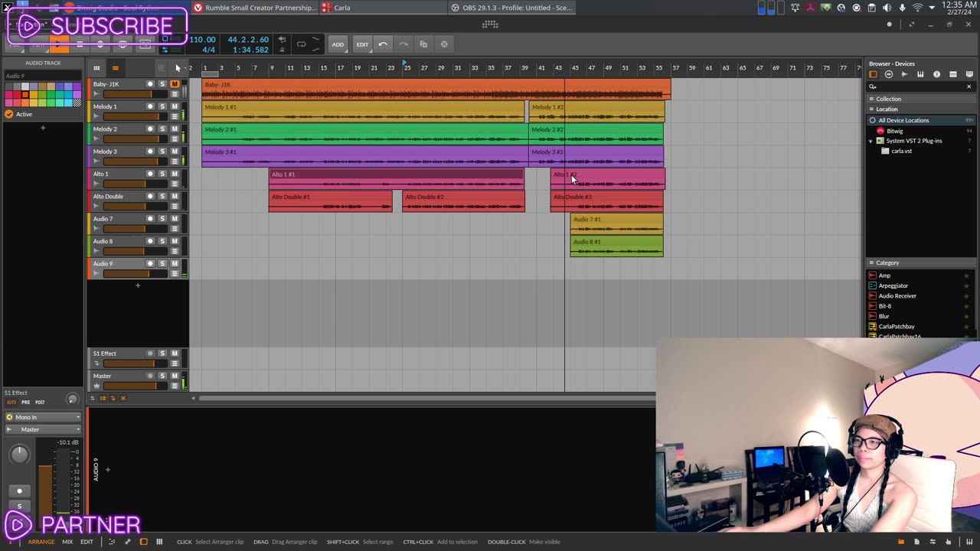Click the EDIT button in top toolbar
The image size is (980, 551).
[362, 44]
